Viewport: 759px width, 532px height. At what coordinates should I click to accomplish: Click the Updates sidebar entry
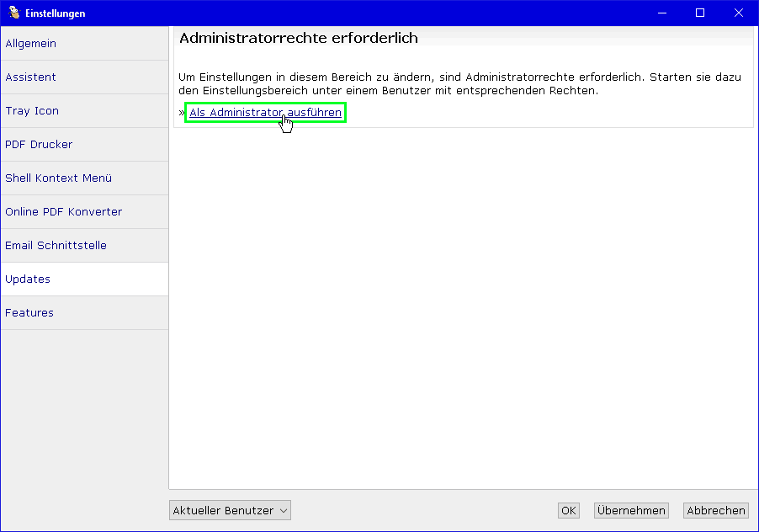[28, 279]
